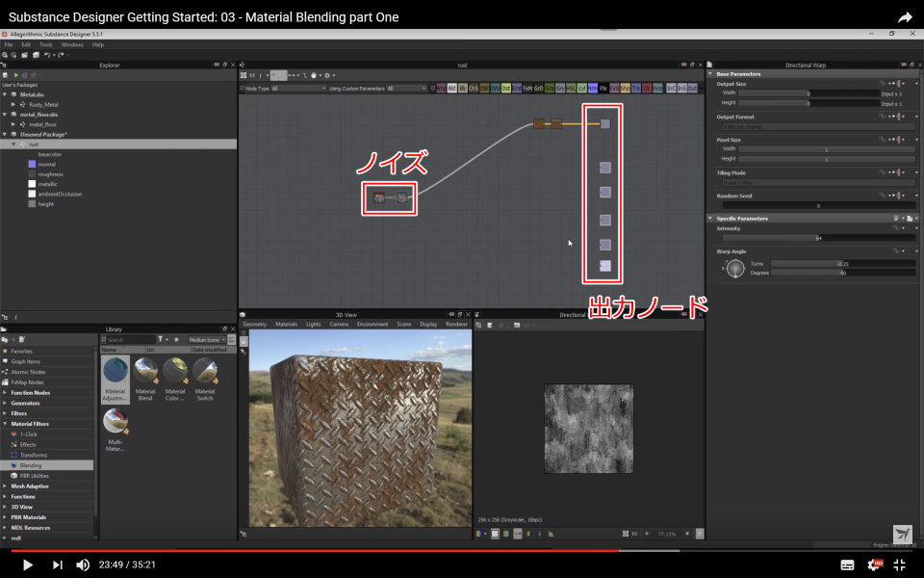Open the 3D View Materials menu
The width and height of the screenshot is (924, 578).
coord(287,325)
